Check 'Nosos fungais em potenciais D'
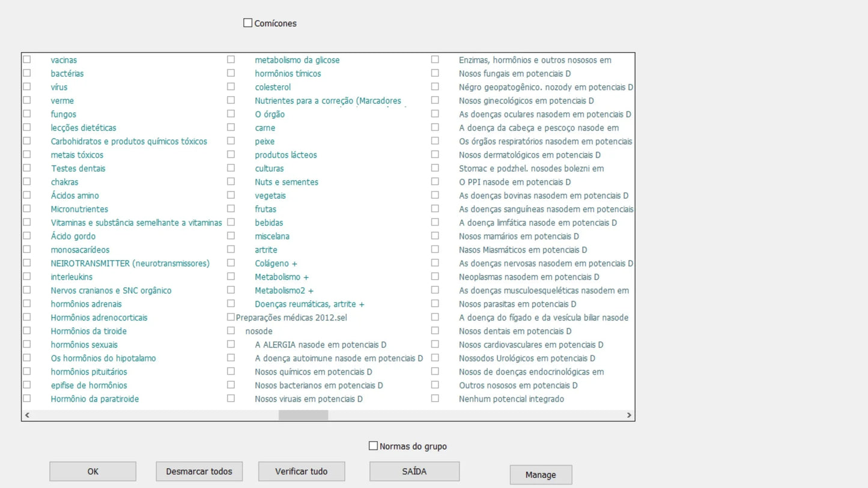Screen dimensions: 868x488 [435, 73]
